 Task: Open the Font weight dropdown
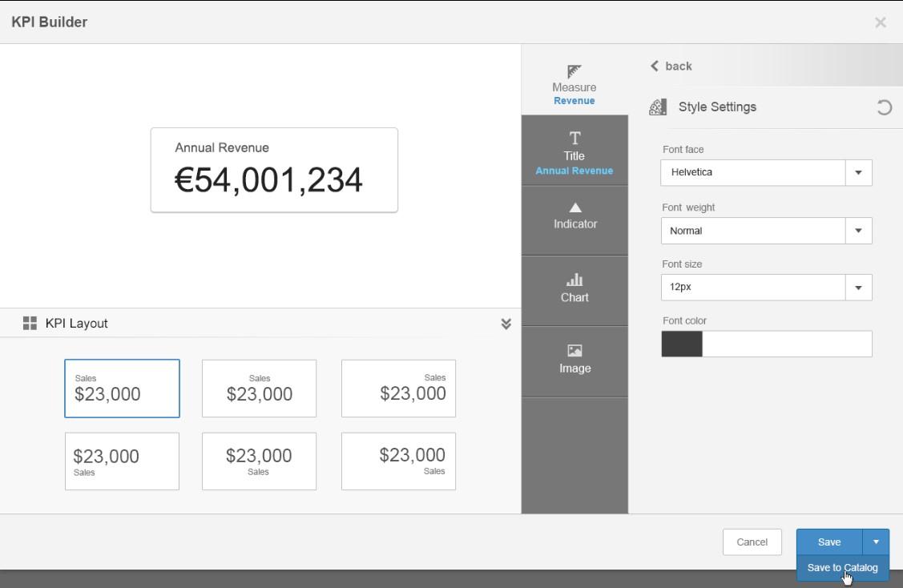(858, 231)
